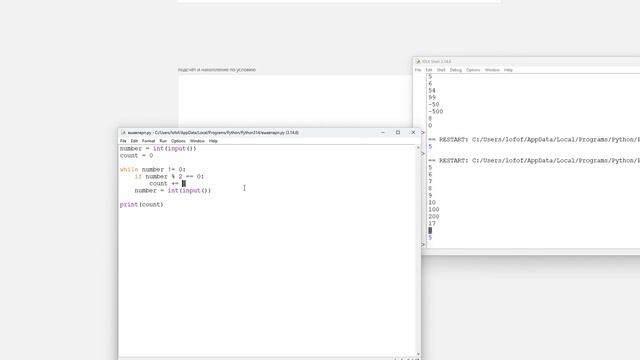Click the Python icon in the IDLE Shell title bar
The height and width of the screenshot is (360, 640).
[x=418, y=62]
